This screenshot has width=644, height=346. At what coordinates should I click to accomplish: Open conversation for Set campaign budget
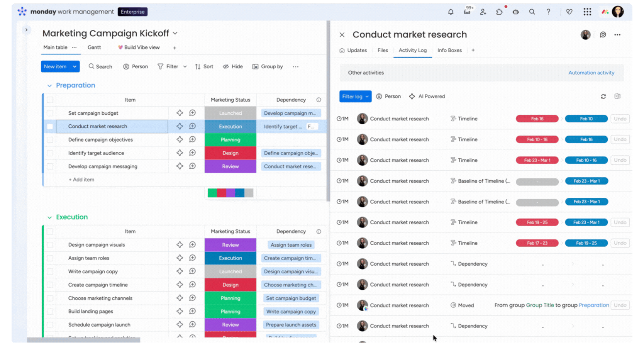pyautogui.click(x=192, y=113)
